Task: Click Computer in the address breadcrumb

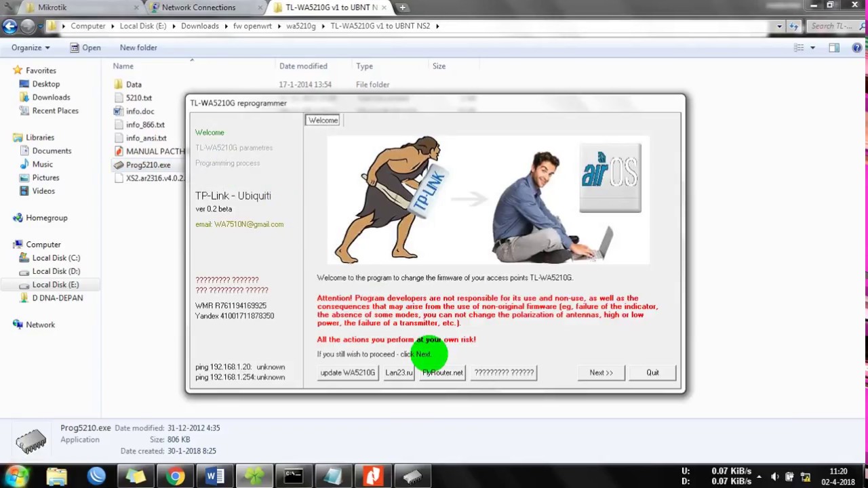Action: tap(88, 26)
